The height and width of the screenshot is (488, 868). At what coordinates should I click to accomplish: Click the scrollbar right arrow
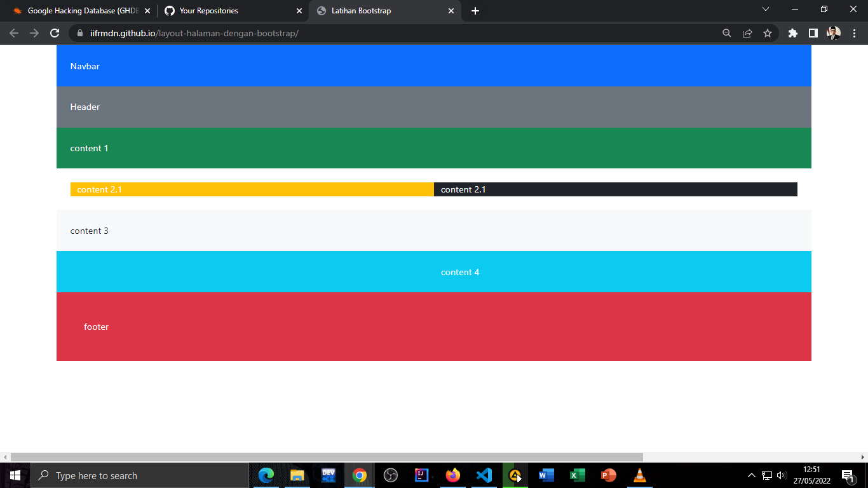863,457
